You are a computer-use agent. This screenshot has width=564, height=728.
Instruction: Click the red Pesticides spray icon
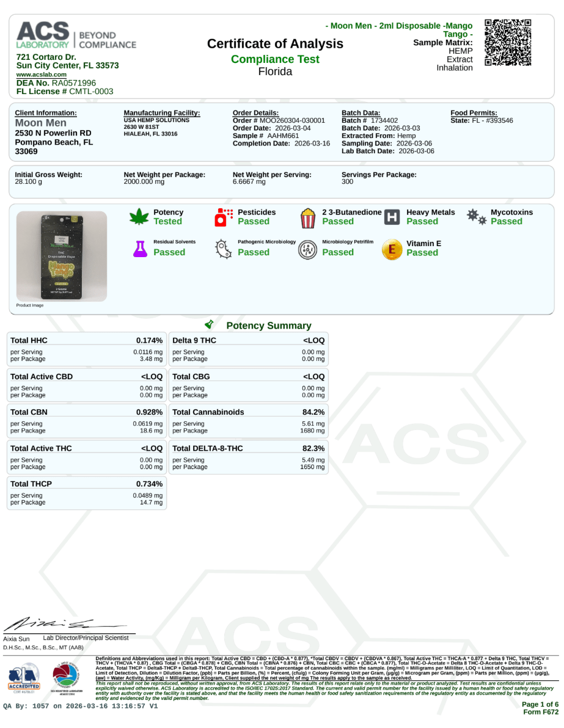pos(224,217)
